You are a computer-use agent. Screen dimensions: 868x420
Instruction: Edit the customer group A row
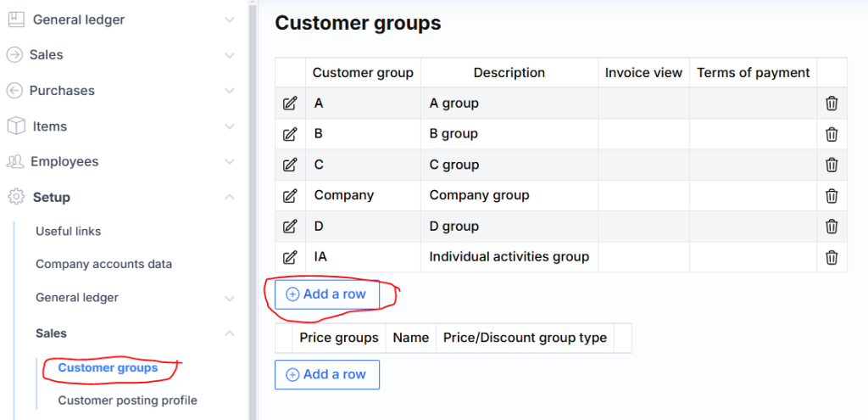290,104
